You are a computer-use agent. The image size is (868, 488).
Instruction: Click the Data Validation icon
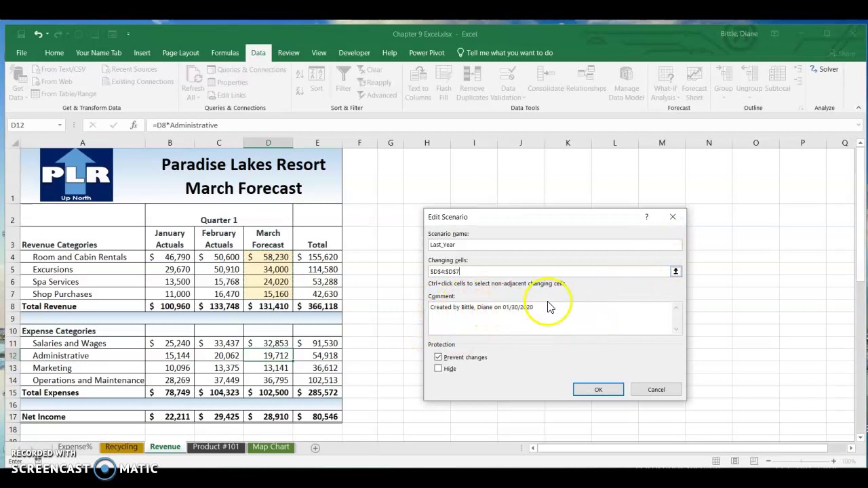pyautogui.click(x=507, y=83)
